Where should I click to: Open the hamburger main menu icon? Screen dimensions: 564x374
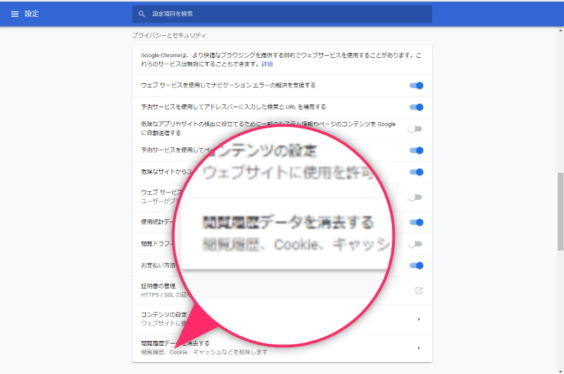pos(14,14)
